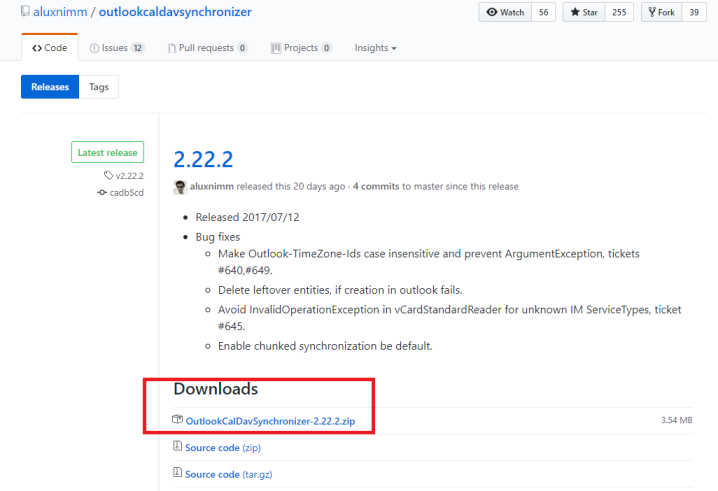718x491 pixels.
Task: Click the repository book icon beside aluxnimm
Action: [25, 11]
